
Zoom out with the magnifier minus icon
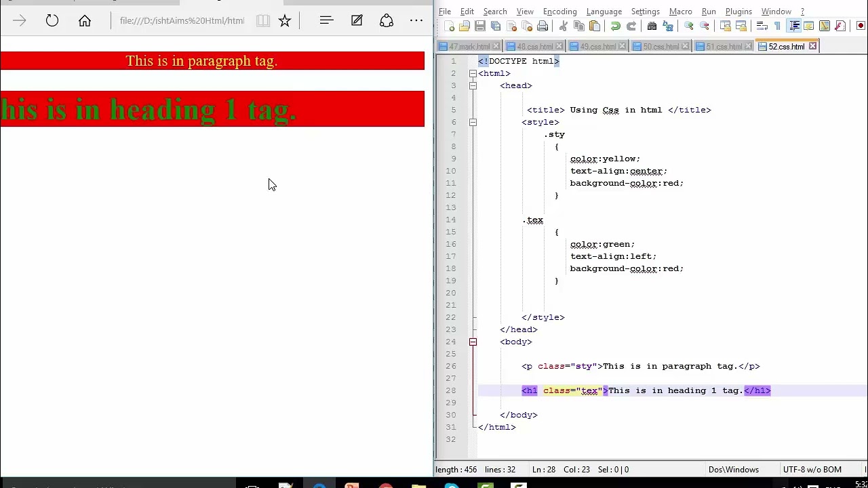pos(705,26)
